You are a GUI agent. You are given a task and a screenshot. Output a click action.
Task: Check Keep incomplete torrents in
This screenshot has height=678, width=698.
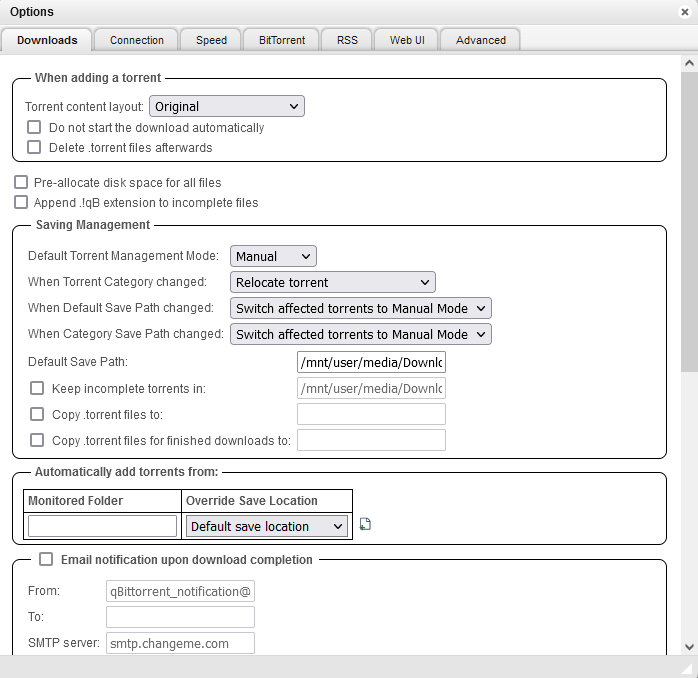pos(37,388)
